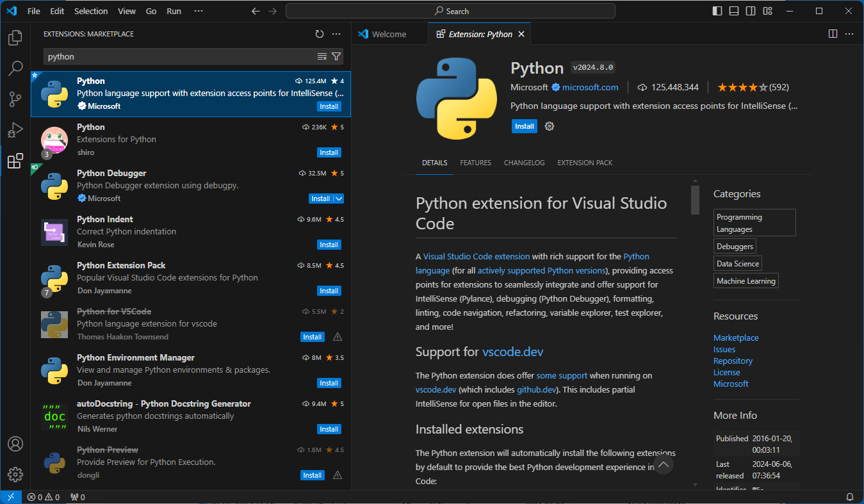The image size is (864, 504).
Task: Click the notifications bell in status bar
Action: click(x=850, y=497)
